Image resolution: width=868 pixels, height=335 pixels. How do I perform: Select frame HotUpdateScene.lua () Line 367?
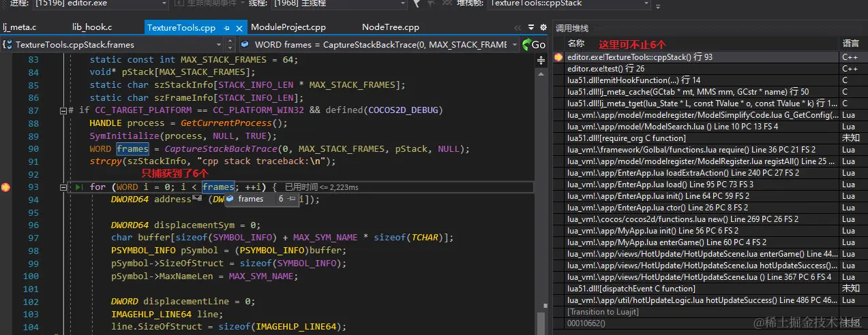(x=710, y=277)
